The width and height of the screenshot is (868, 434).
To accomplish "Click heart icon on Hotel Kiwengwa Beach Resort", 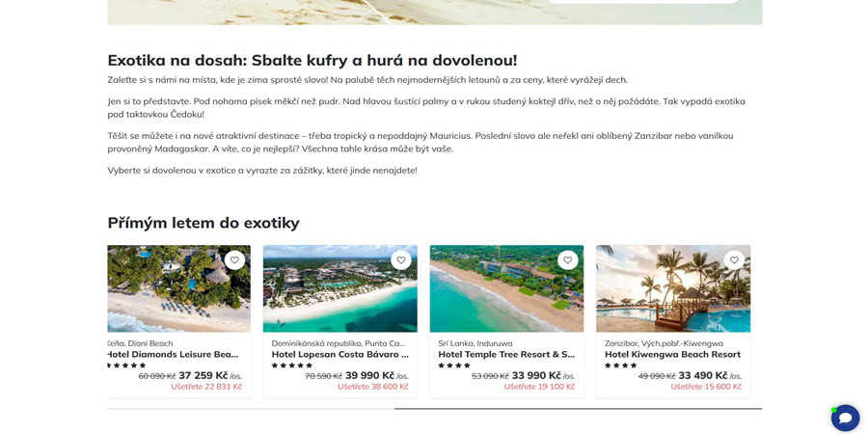I will (x=734, y=260).
